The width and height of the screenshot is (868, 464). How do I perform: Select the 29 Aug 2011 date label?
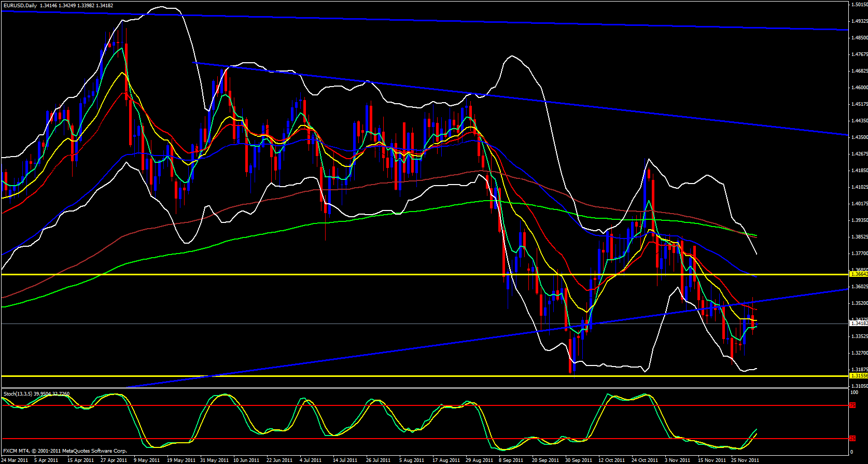click(479, 460)
